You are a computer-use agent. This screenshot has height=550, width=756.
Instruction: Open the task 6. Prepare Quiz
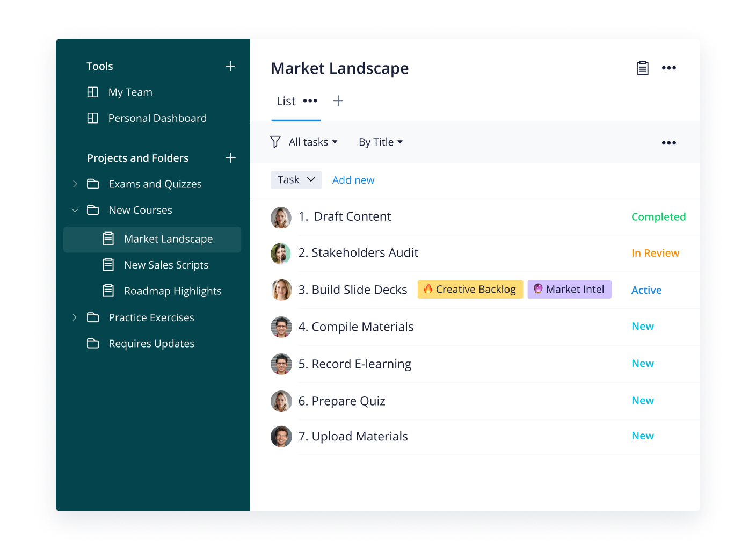click(341, 401)
